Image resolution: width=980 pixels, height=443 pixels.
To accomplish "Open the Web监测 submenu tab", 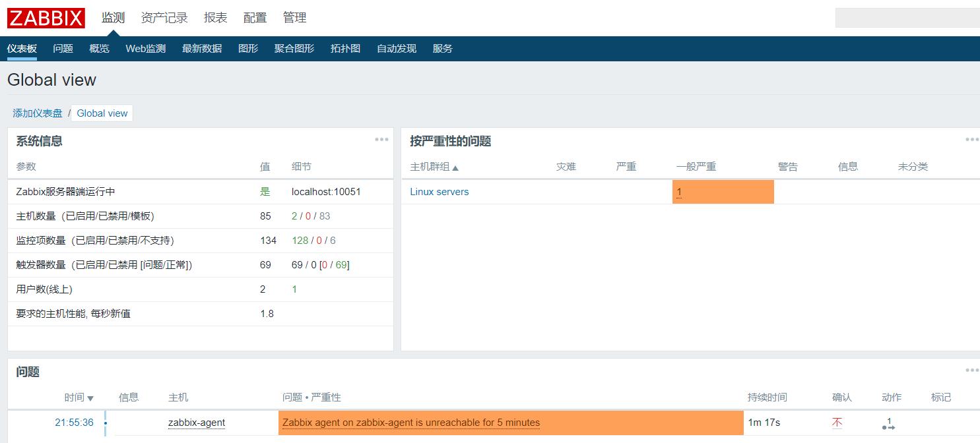I will tap(146, 49).
